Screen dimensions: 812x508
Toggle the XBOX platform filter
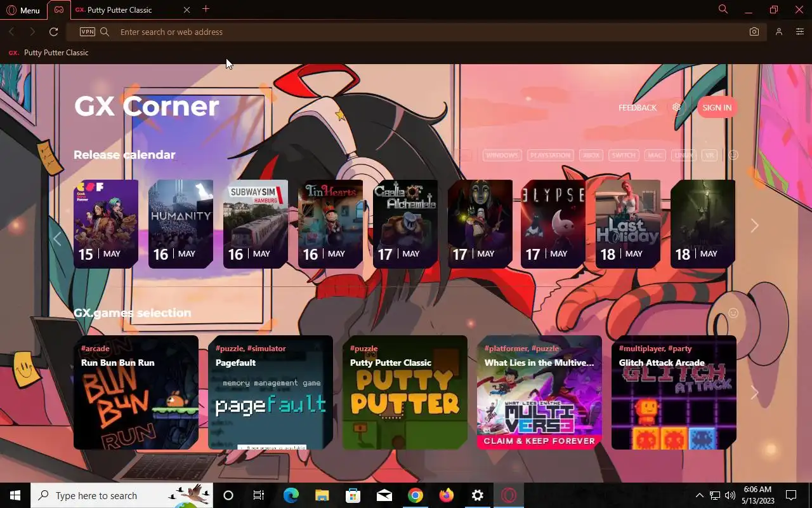click(591, 155)
